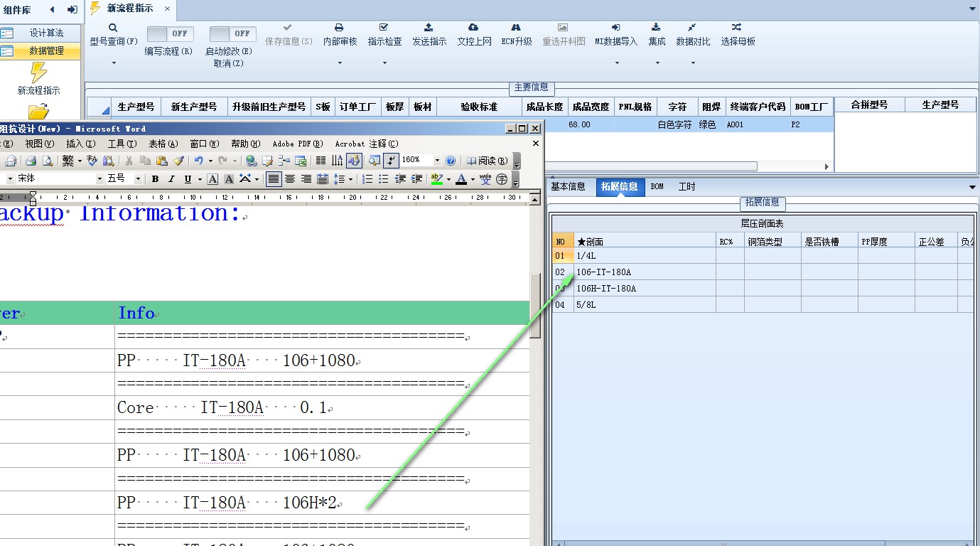Select 设计算法 in component library
Image resolution: width=980 pixels, height=546 pixels.
pyautogui.click(x=41, y=33)
